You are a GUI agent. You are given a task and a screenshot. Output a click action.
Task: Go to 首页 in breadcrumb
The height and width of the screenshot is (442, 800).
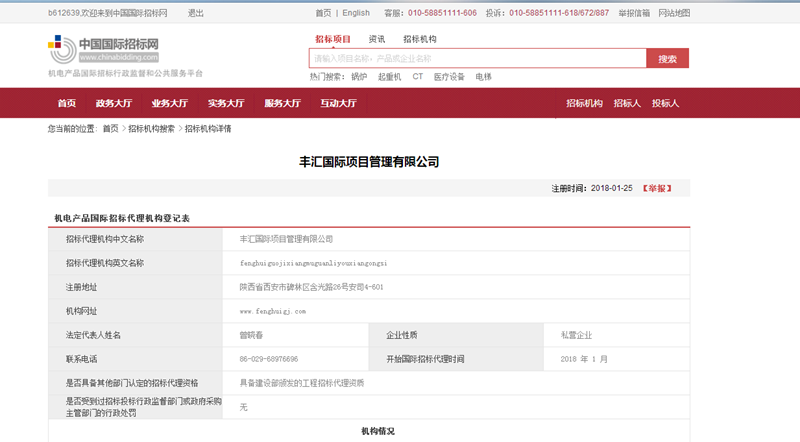[110, 129]
